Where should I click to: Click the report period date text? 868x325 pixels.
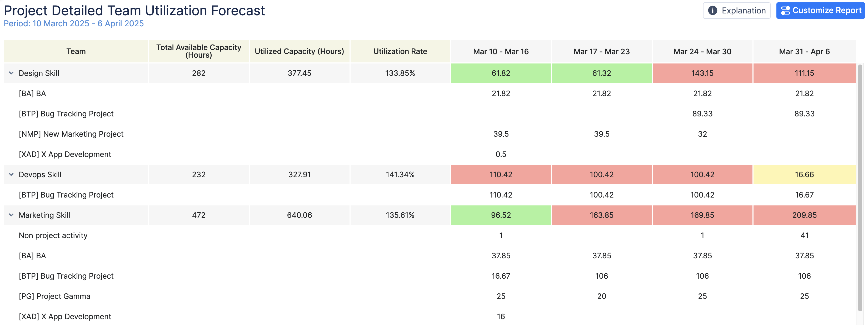73,24
